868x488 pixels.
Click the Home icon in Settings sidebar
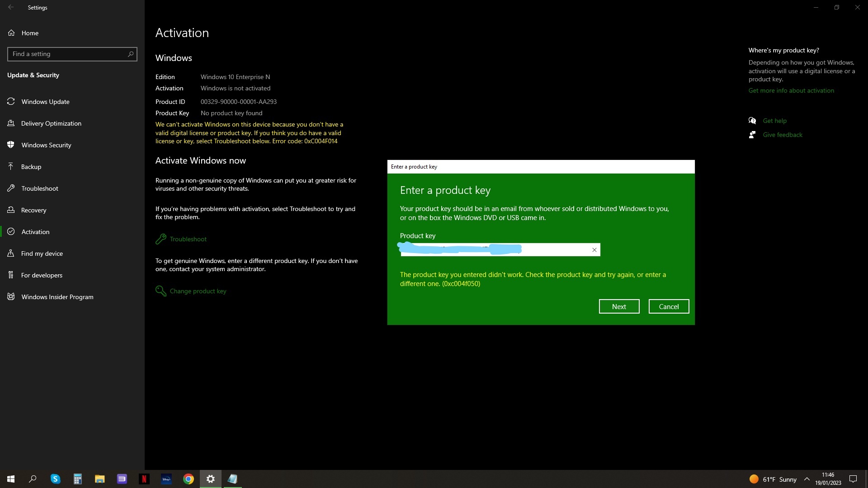[11, 33]
